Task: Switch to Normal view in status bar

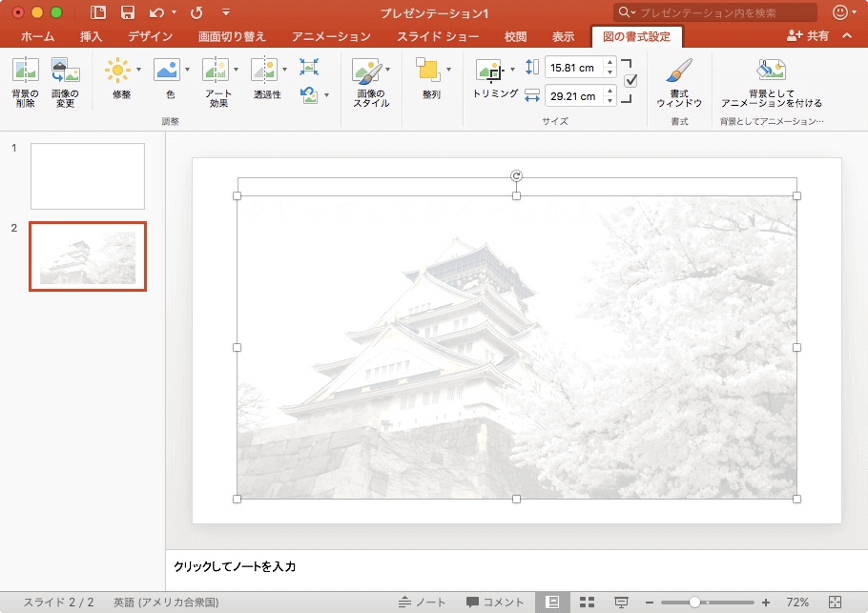Action: tap(552, 602)
